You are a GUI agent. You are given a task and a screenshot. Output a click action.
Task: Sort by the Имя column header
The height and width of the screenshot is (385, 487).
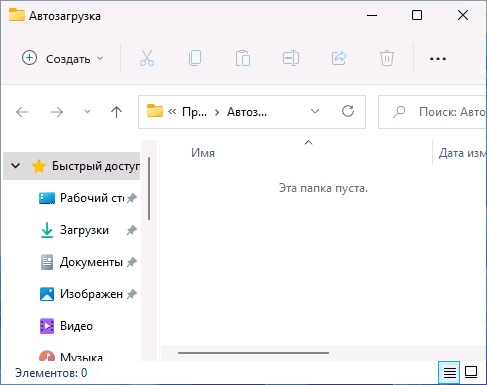click(x=203, y=153)
